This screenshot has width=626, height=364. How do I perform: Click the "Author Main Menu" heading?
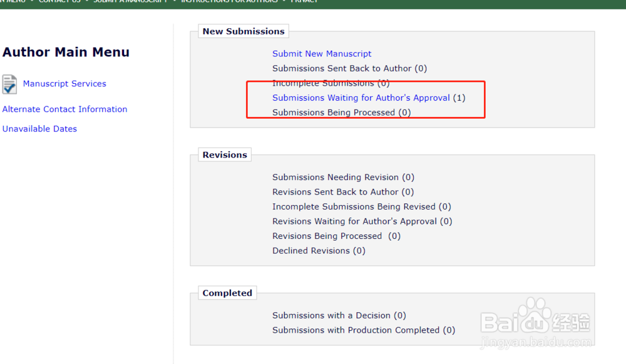(66, 52)
